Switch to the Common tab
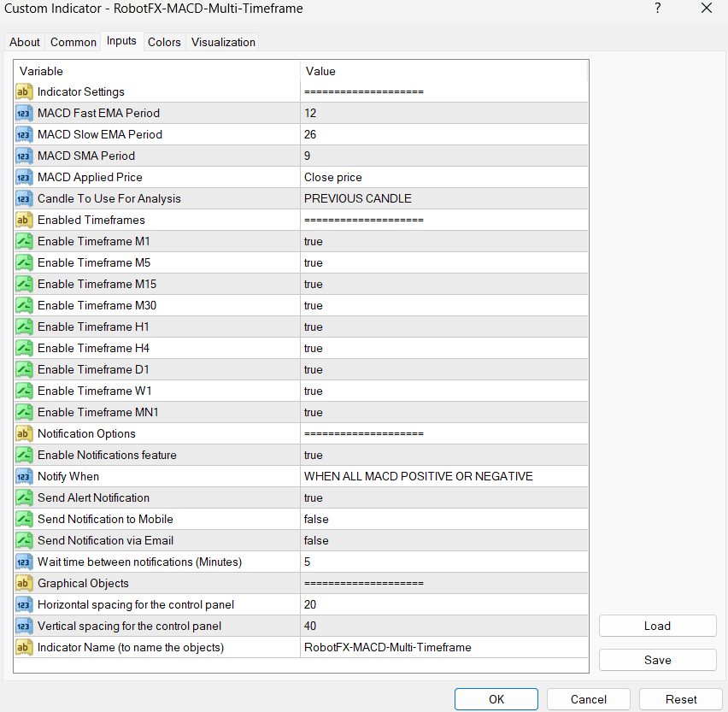The height and width of the screenshot is (712, 728). point(73,42)
